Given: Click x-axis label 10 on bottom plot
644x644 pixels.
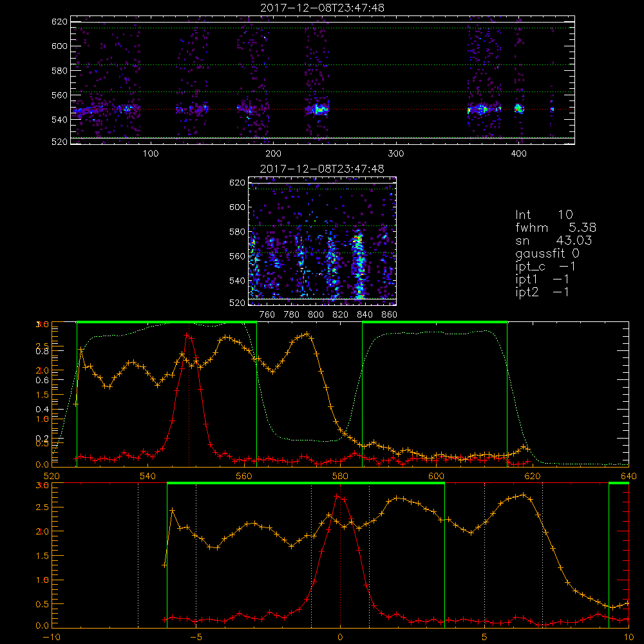Looking at the screenshot, I should point(629,638).
